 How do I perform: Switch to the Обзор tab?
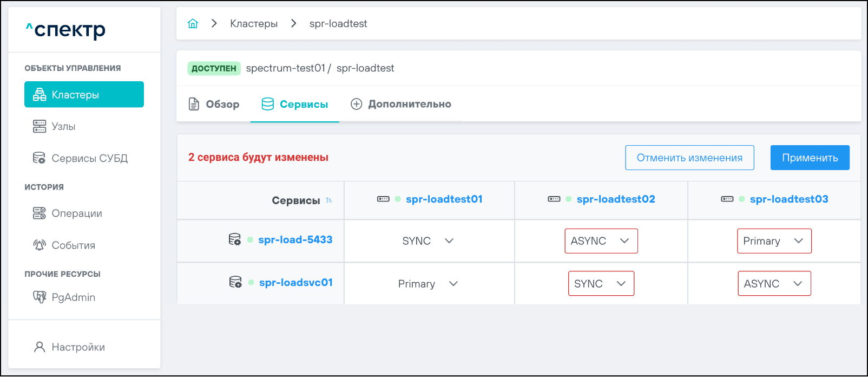214,104
